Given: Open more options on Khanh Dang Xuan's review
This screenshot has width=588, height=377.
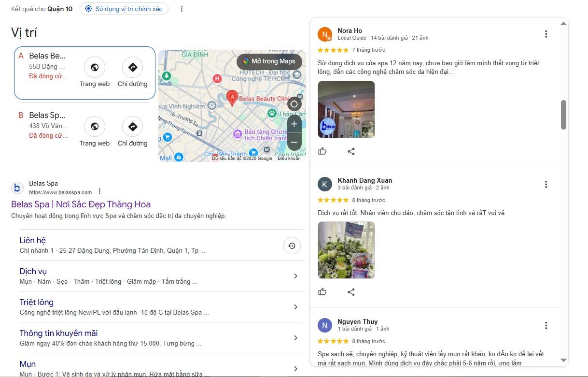Looking at the screenshot, I should tap(546, 184).
